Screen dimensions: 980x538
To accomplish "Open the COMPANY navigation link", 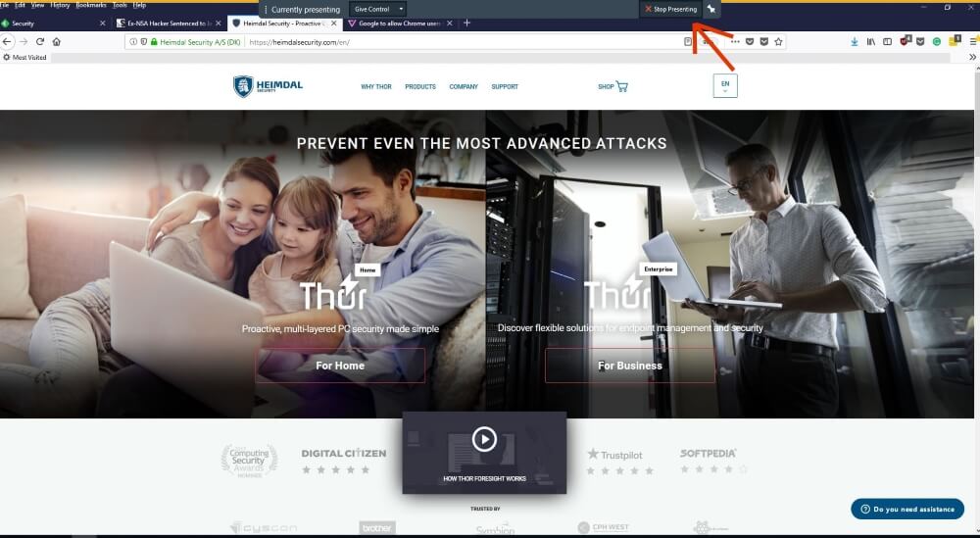I will (x=464, y=87).
